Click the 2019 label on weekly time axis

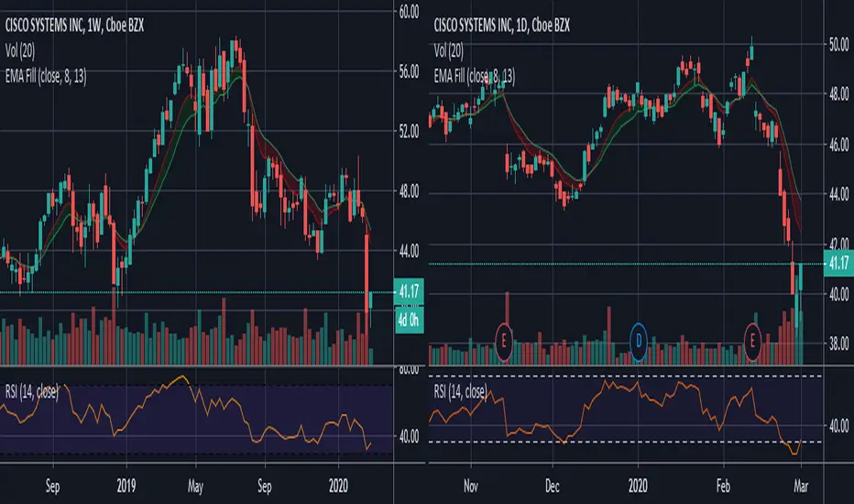(x=126, y=486)
